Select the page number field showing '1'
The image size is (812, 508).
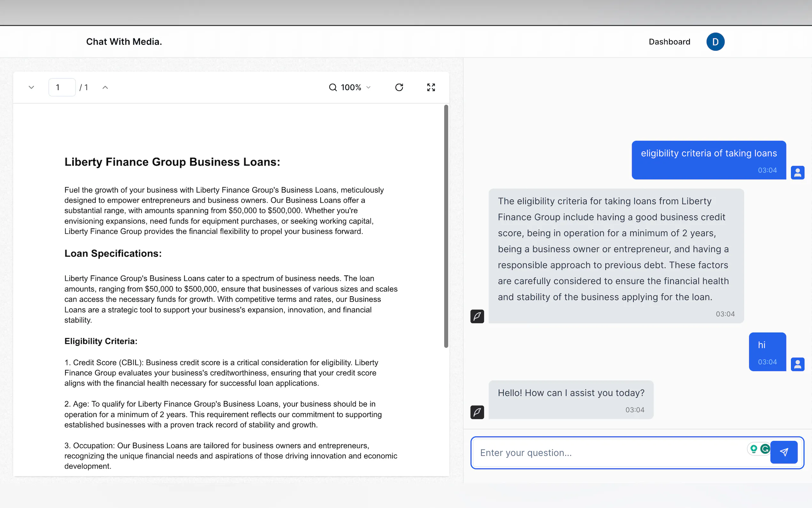click(62, 87)
